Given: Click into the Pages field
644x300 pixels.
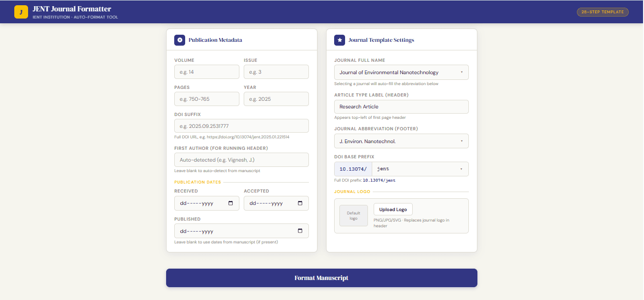Looking at the screenshot, I should point(207,99).
